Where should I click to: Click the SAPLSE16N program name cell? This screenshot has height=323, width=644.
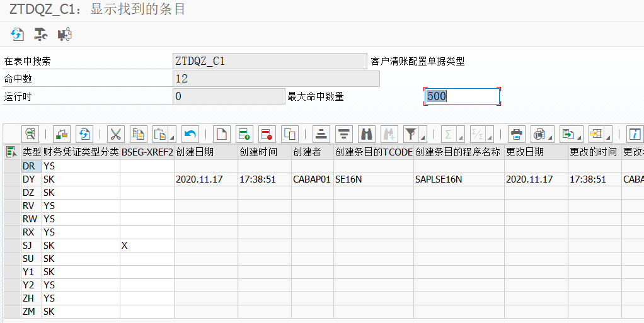[459, 179]
